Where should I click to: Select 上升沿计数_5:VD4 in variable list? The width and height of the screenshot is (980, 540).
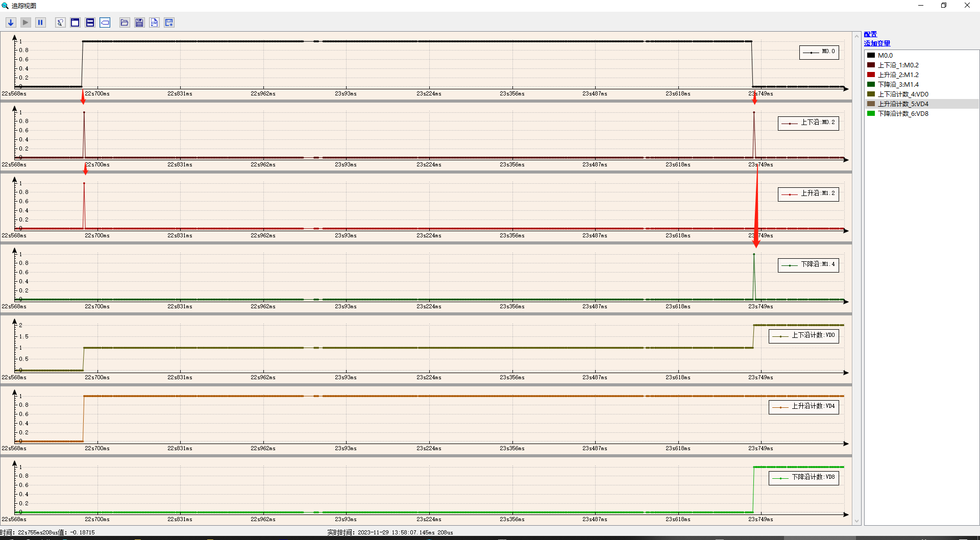point(921,104)
